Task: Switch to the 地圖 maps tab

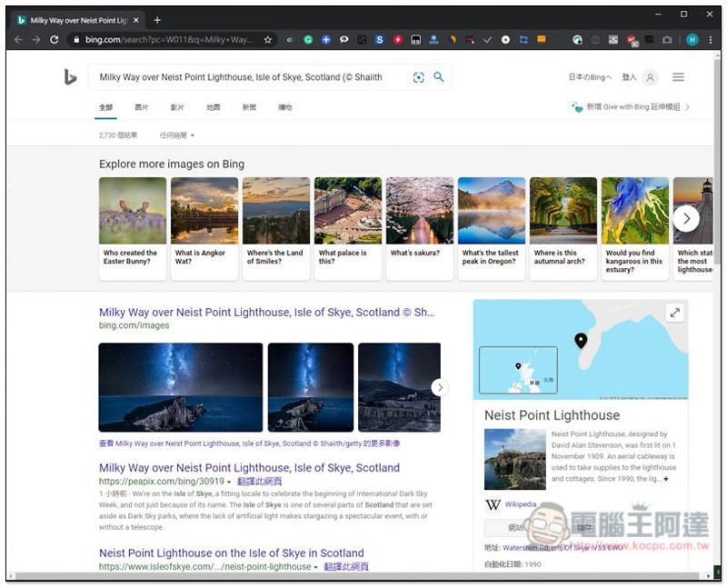Action: [x=213, y=107]
